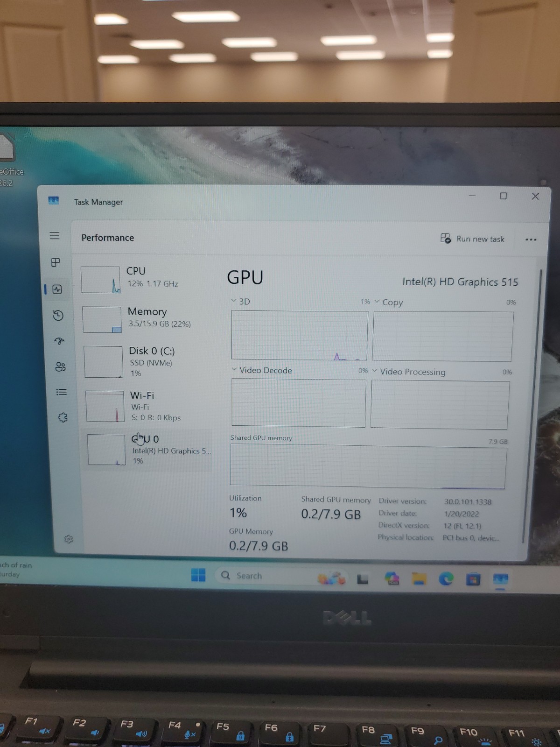
Task: Open File Explorer from the taskbar
Action: pyautogui.click(x=419, y=579)
